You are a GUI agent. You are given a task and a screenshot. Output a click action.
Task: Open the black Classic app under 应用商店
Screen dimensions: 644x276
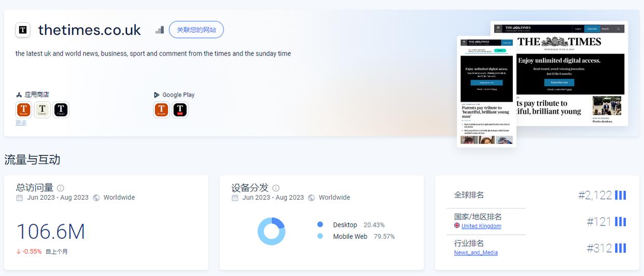click(61, 110)
